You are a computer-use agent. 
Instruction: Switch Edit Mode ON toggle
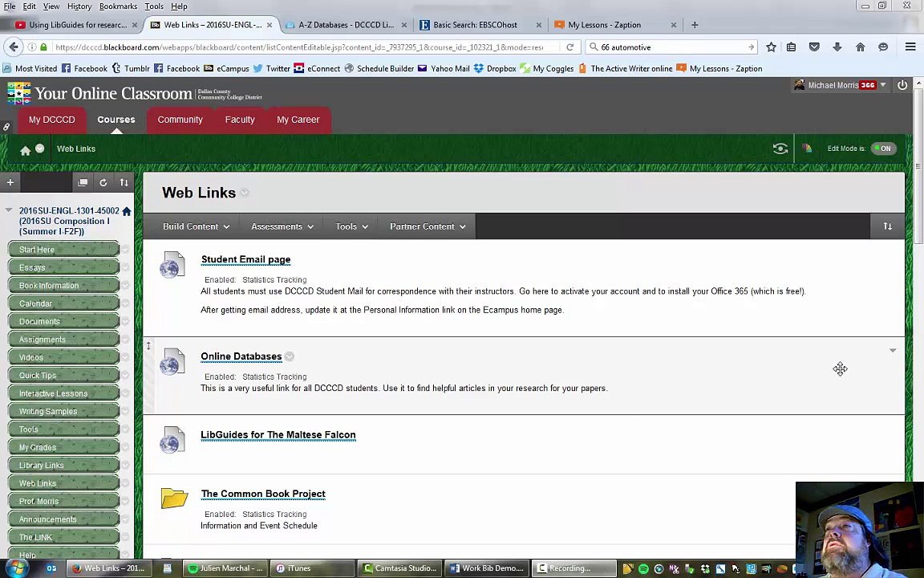(x=883, y=149)
